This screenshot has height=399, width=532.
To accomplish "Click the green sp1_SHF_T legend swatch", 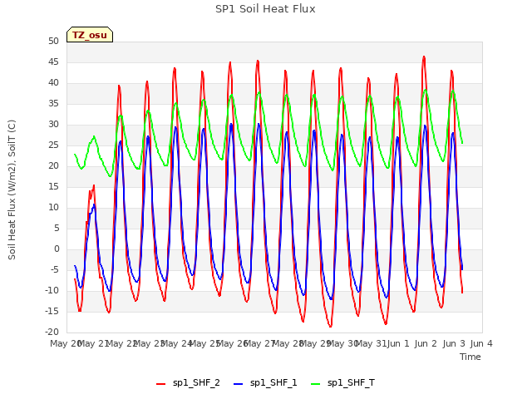I will (316, 384).
